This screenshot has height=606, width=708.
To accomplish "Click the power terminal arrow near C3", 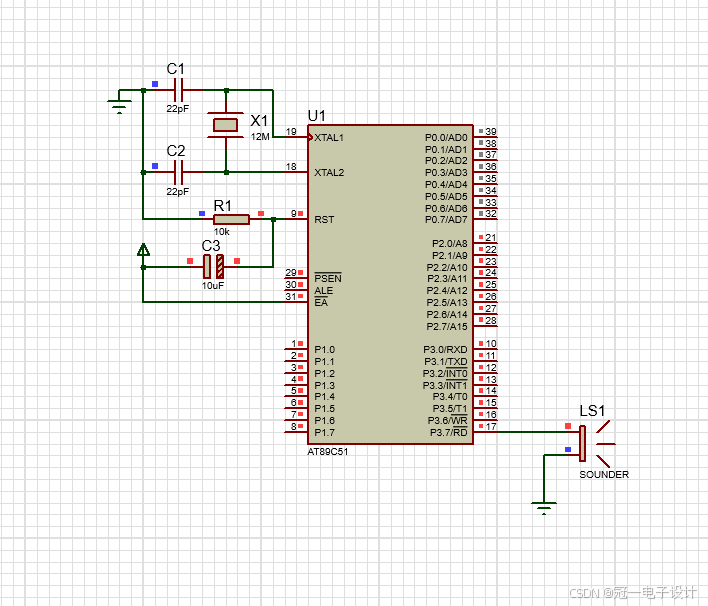I will pos(143,250).
